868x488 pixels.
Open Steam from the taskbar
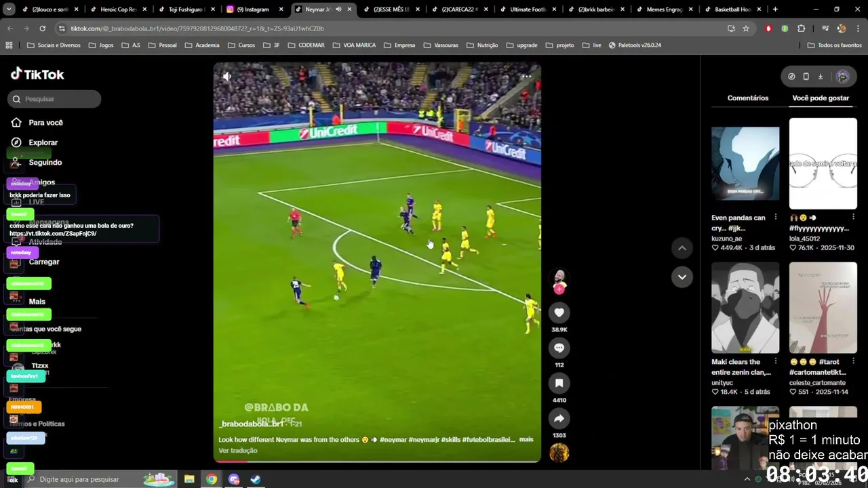256,479
